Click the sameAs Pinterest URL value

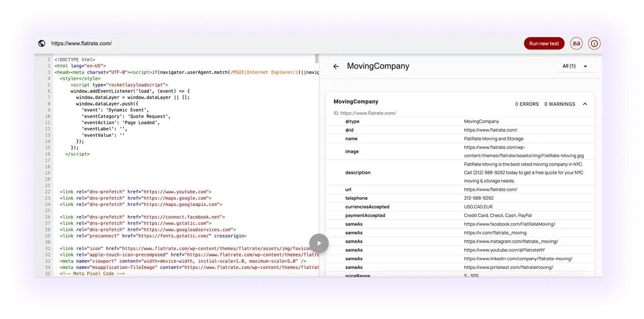coord(508,267)
